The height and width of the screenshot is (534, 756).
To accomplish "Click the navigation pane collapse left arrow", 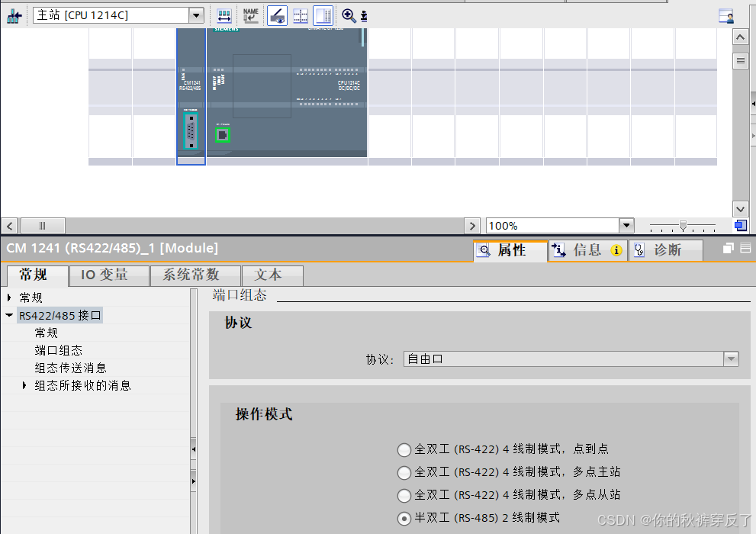I will (x=193, y=449).
